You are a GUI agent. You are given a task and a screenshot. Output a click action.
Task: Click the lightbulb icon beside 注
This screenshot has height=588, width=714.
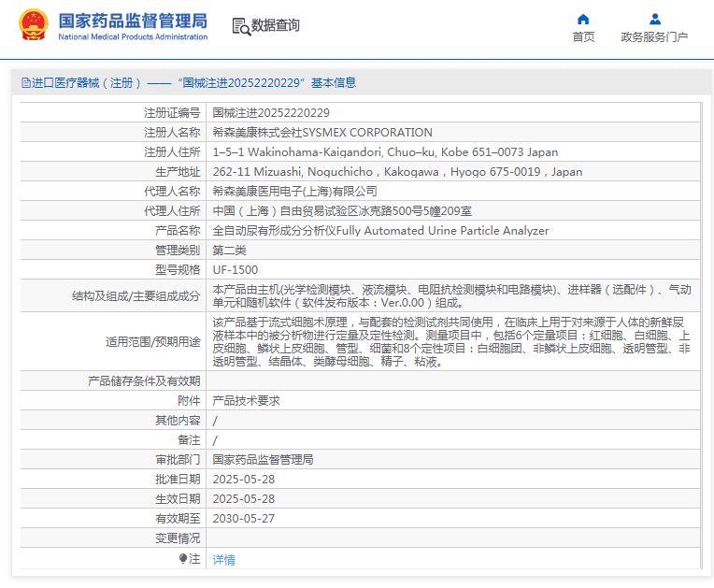point(183,558)
